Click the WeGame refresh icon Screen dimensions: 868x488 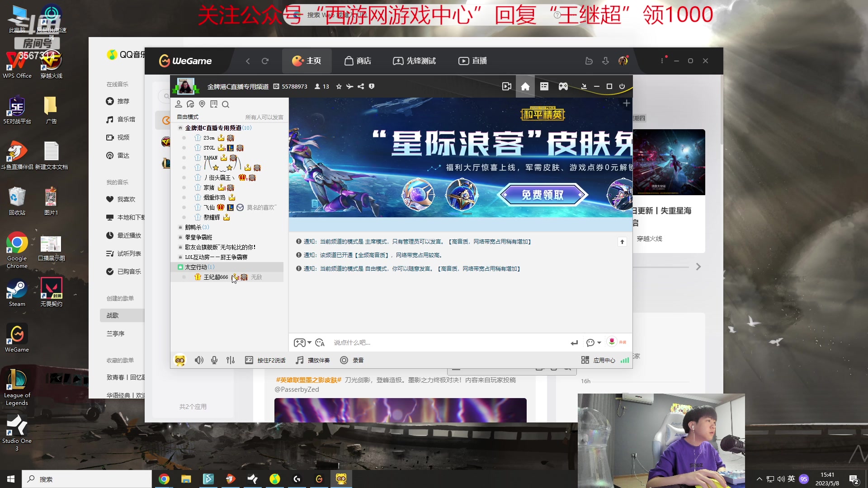tap(265, 61)
